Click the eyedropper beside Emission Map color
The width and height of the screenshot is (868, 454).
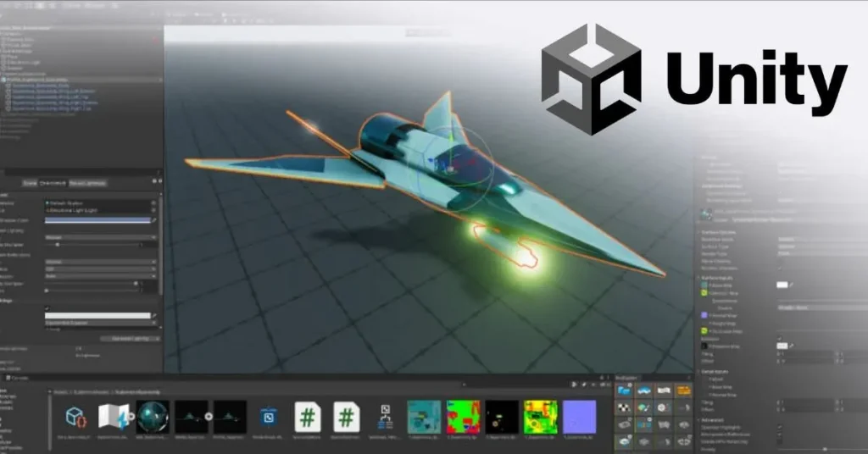point(792,346)
